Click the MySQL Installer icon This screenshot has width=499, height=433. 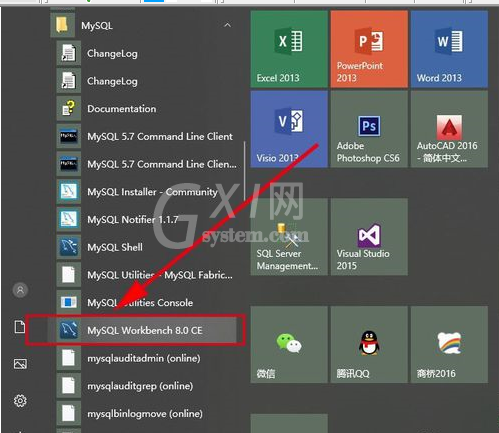69,192
